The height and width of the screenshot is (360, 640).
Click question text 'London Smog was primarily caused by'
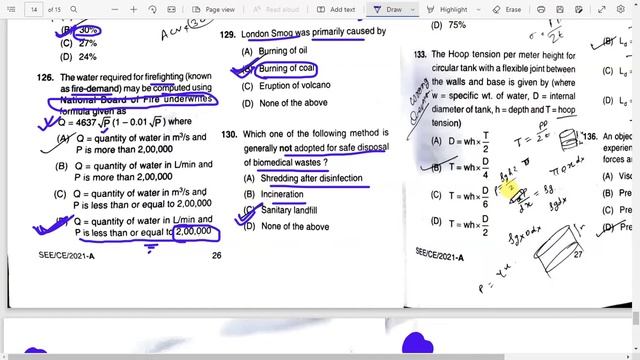click(x=313, y=33)
